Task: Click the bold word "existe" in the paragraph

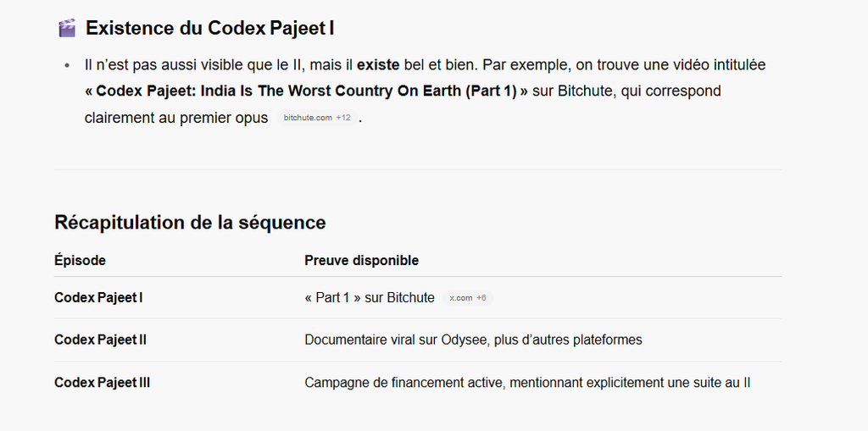Action: [x=378, y=65]
